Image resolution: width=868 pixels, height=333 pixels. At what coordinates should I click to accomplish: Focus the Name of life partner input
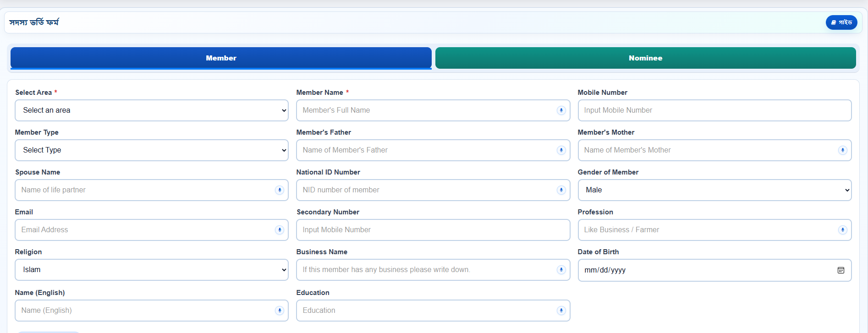tap(152, 190)
